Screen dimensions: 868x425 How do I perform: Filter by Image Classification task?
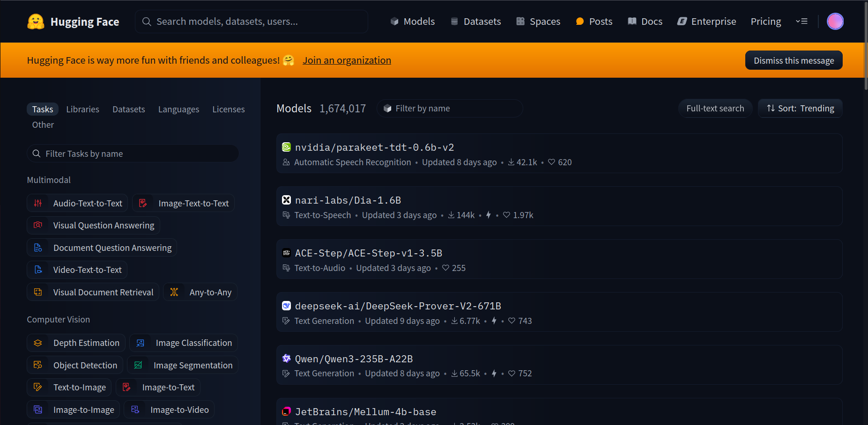(183, 343)
